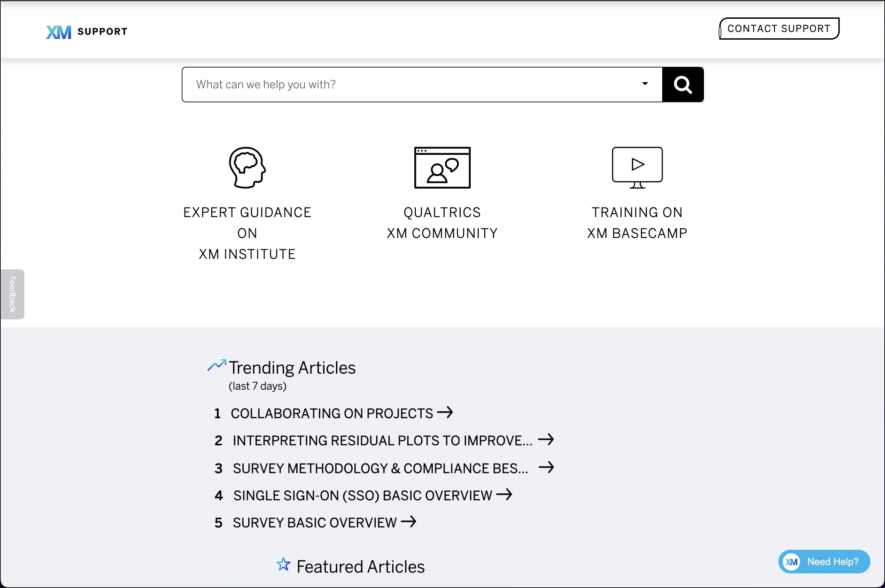Click Contact Support
Screen dimensions: 885x588
(x=779, y=28)
